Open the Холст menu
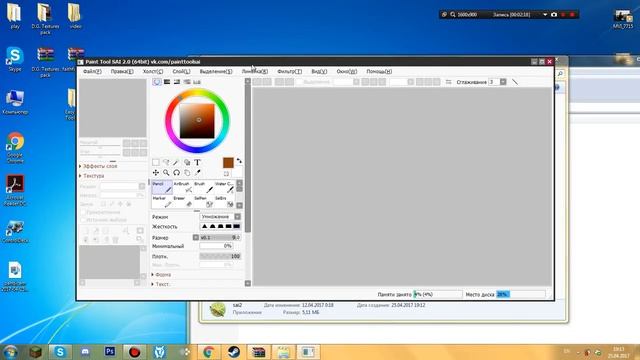 point(153,71)
